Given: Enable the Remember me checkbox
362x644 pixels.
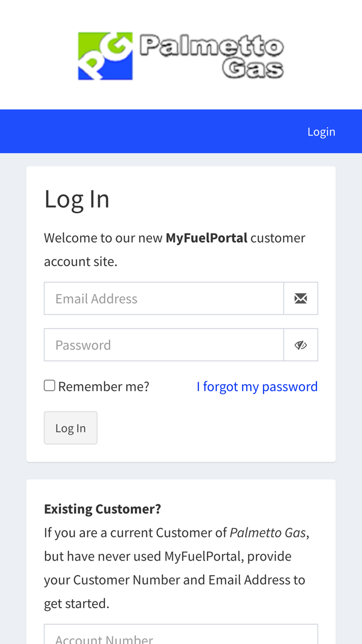Looking at the screenshot, I should [50, 385].
